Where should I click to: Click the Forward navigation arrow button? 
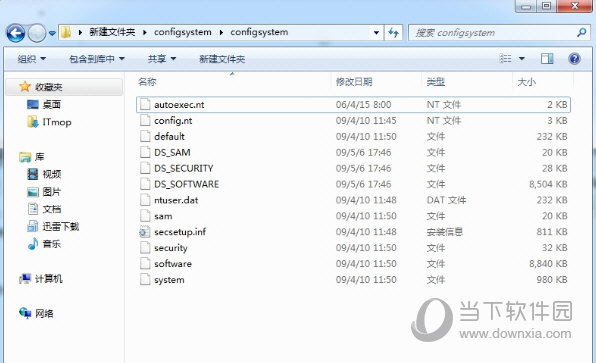(x=37, y=33)
